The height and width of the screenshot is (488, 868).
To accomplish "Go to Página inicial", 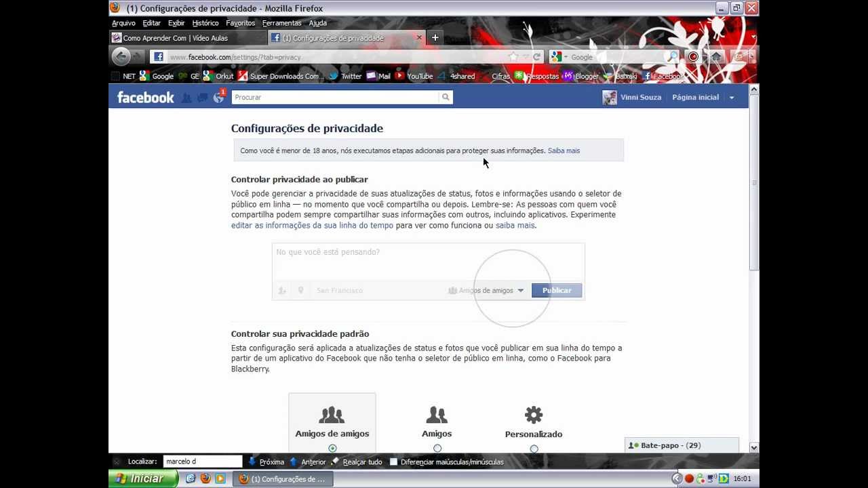I will (x=695, y=98).
